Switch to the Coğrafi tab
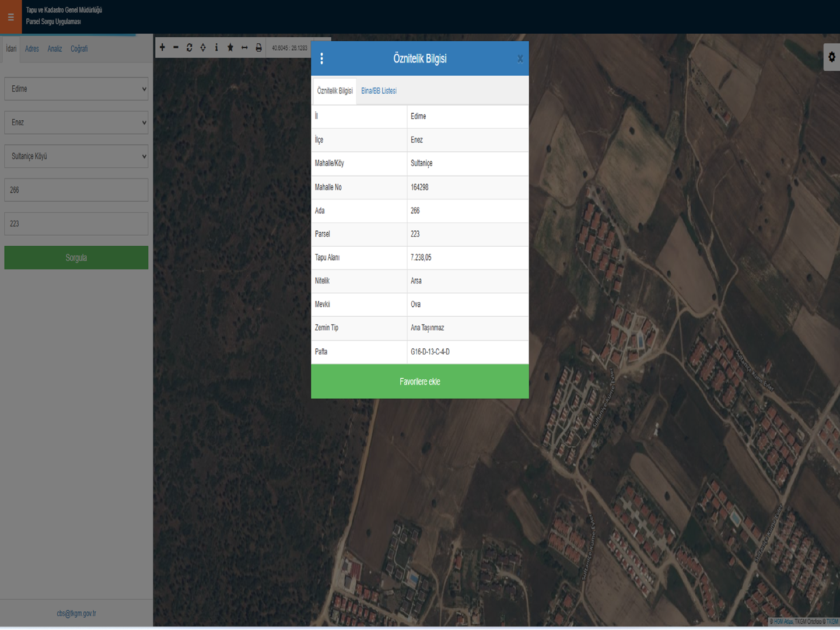840x630 pixels. point(79,49)
